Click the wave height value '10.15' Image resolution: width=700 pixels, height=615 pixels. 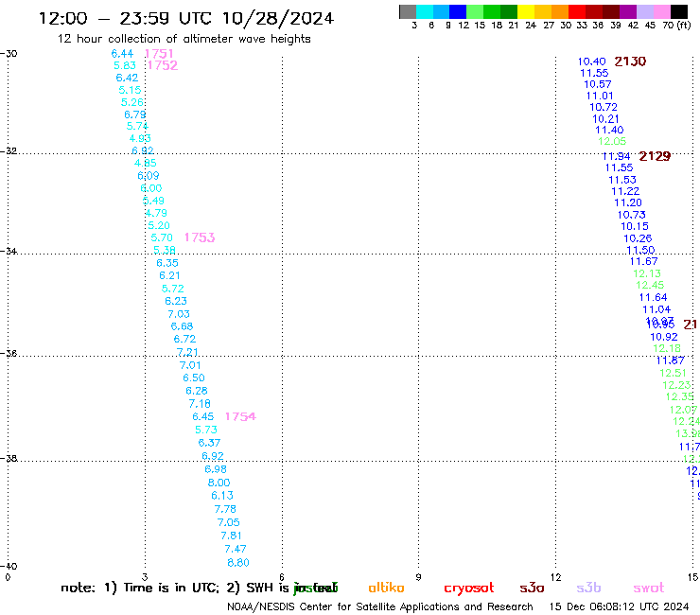(635, 226)
